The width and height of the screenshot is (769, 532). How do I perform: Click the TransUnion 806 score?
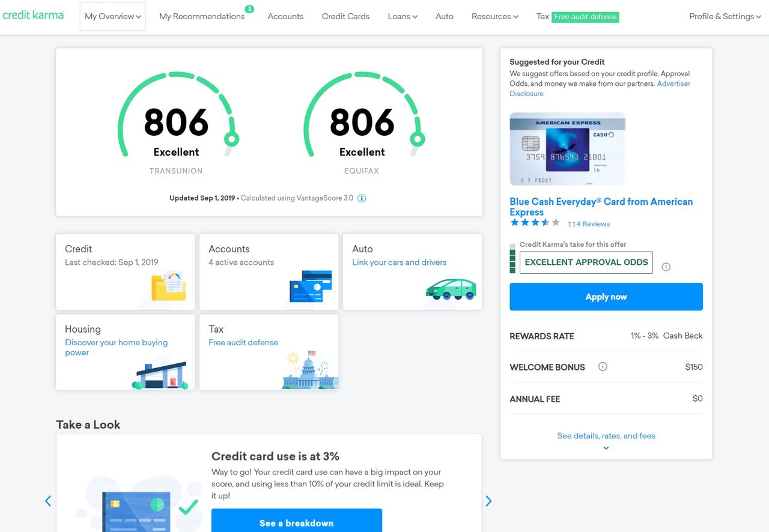click(x=177, y=122)
